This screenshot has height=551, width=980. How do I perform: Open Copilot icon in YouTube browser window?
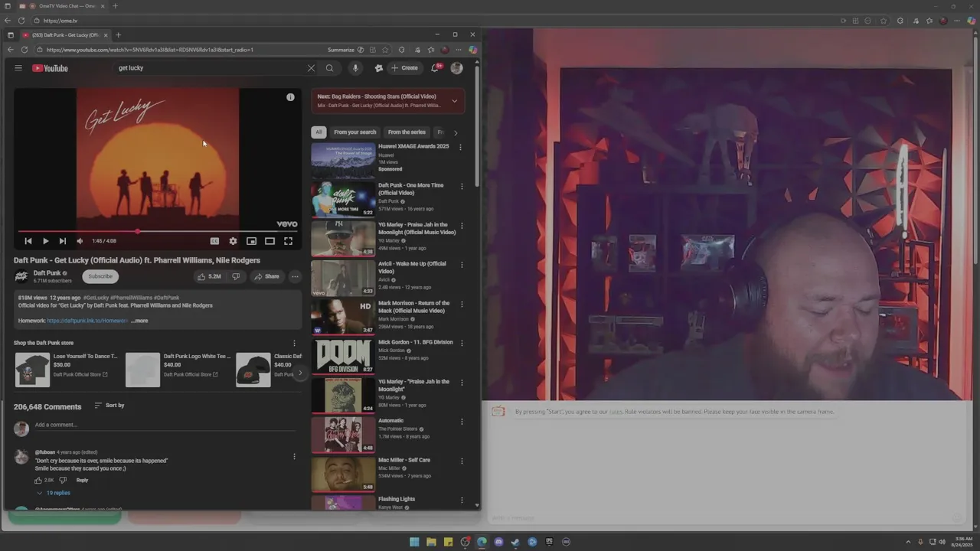coord(473,50)
